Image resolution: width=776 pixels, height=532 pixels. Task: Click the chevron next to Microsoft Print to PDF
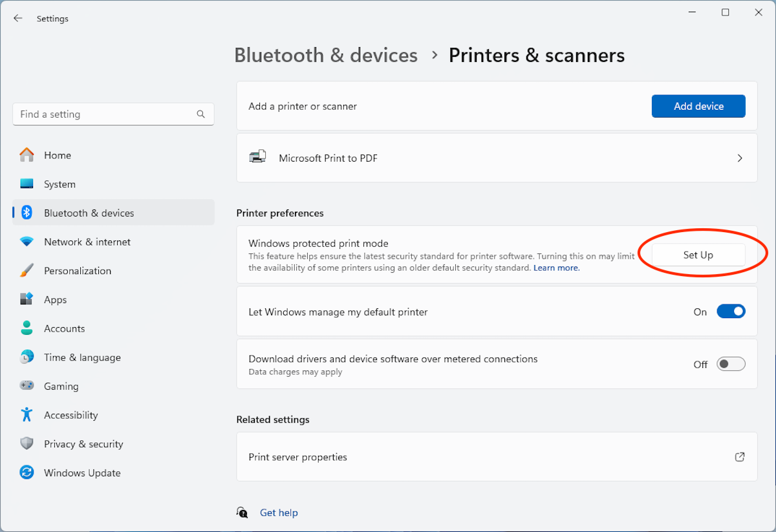coord(739,158)
